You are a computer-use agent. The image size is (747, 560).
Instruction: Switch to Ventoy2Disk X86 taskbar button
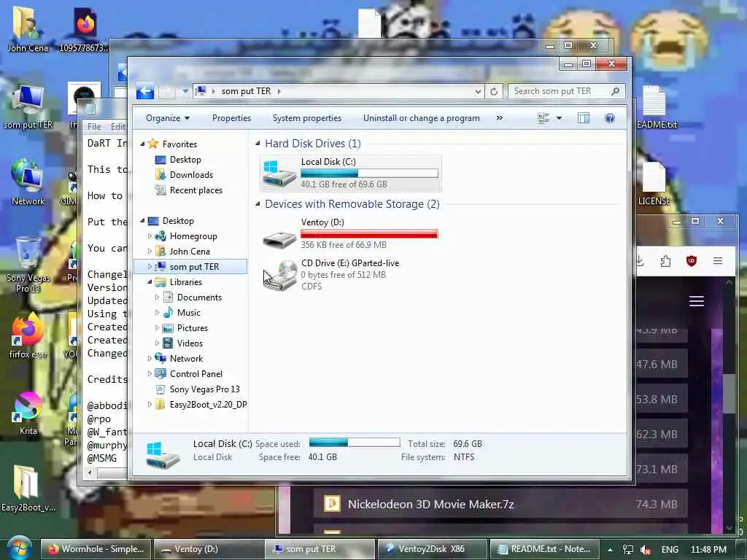[x=432, y=549]
